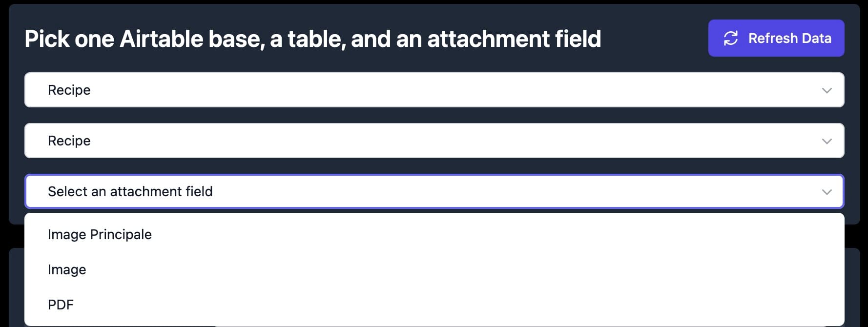
Task: Click the attachment field chevron arrow
Action: [x=827, y=192]
